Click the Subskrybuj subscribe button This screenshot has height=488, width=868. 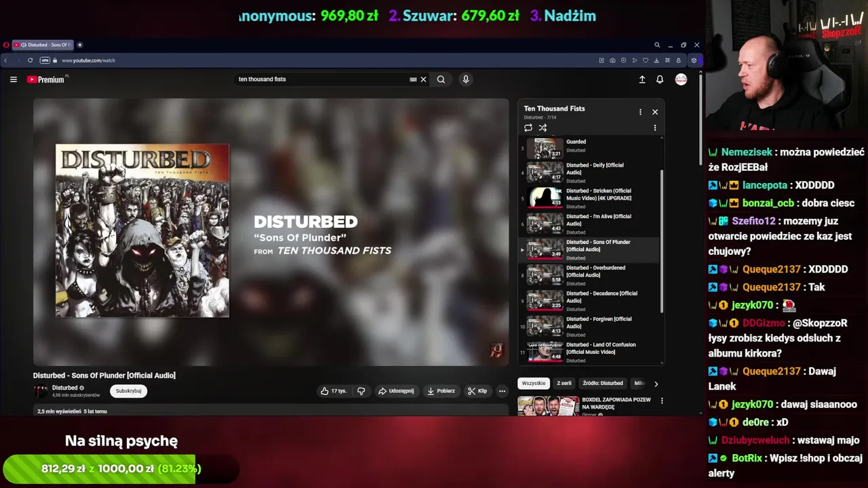(128, 391)
